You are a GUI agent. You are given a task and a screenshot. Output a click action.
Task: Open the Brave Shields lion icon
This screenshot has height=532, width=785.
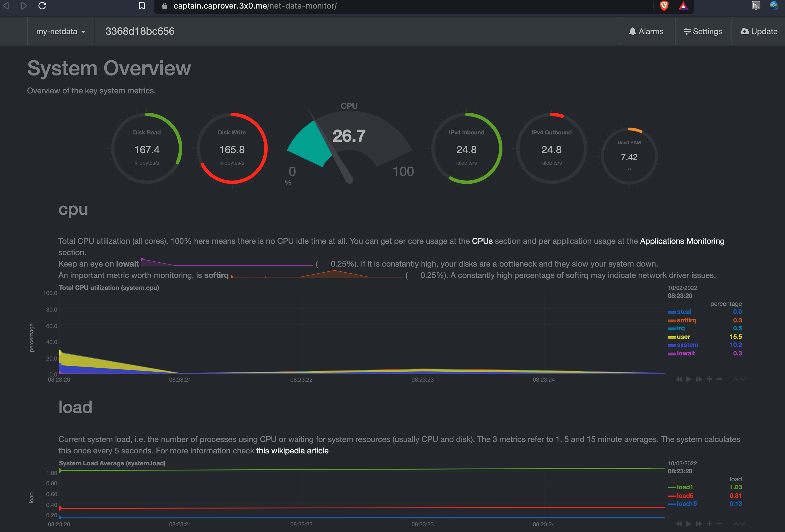click(664, 6)
